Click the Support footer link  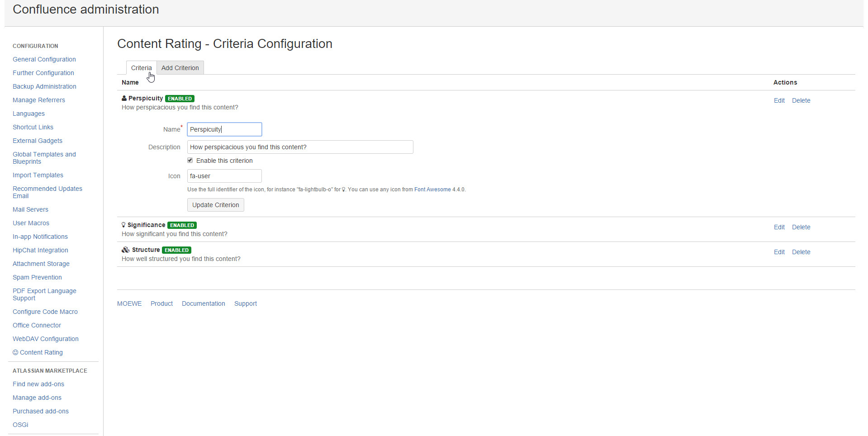coord(246,303)
